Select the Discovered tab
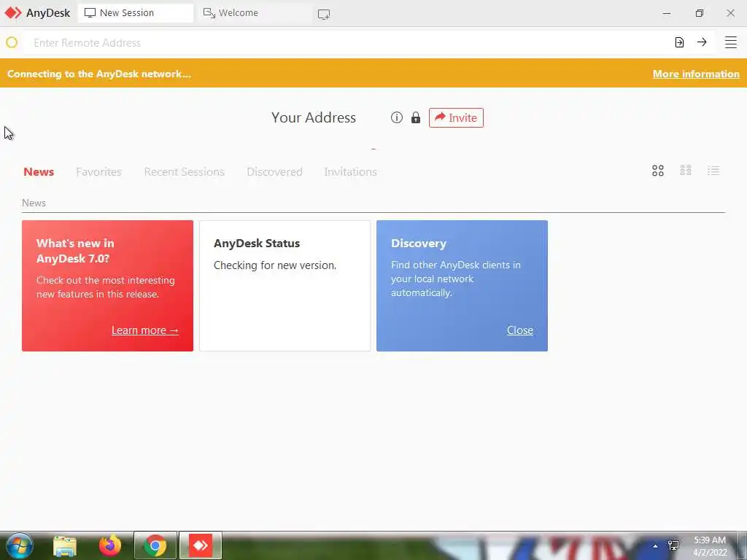Screen dimensions: 747x560 point(274,172)
